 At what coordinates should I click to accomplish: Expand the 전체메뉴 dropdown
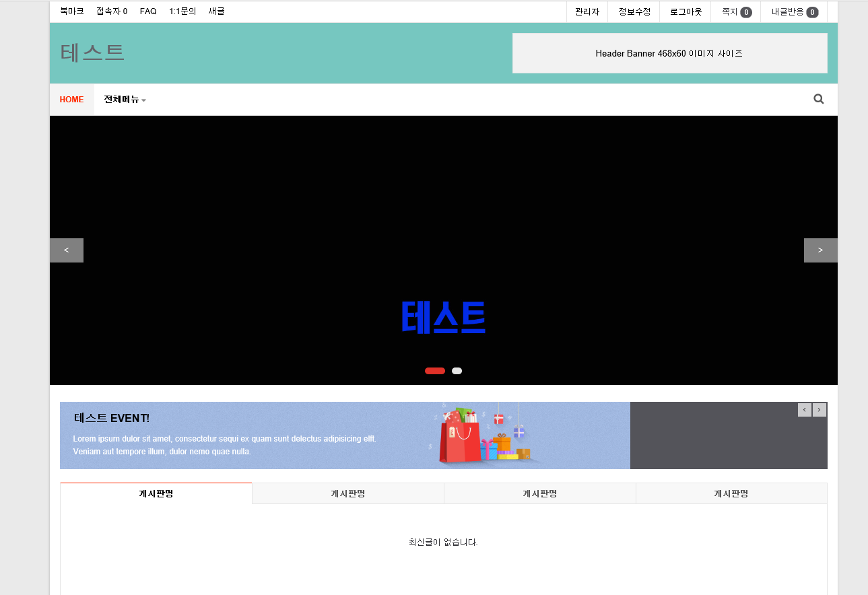point(125,100)
